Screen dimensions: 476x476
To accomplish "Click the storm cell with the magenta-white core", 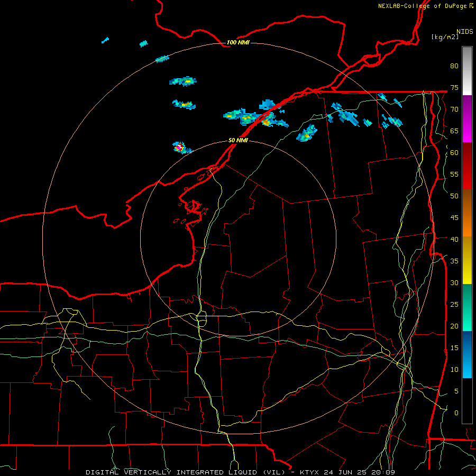I will [180, 148].
